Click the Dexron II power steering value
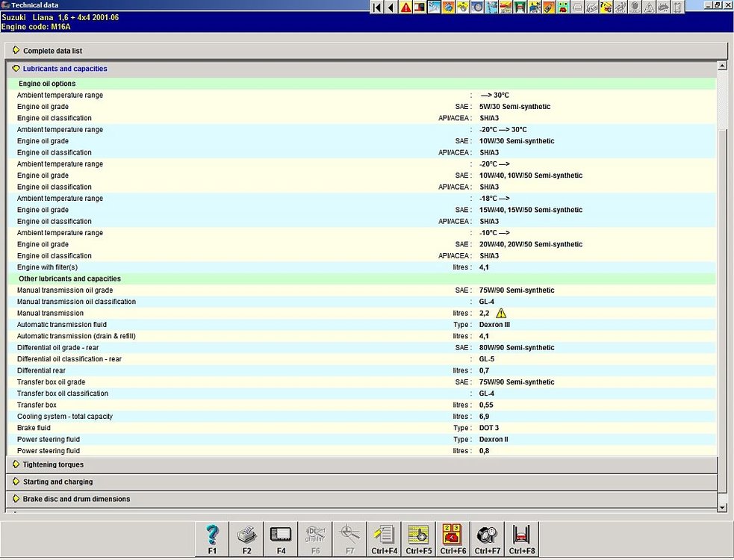 point(494,439)
